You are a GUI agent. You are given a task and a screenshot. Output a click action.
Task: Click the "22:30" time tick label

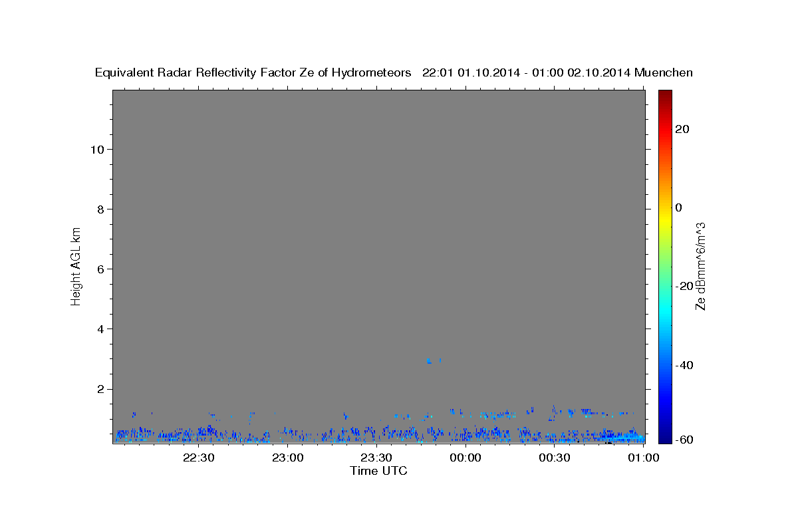tap(199, 458)
